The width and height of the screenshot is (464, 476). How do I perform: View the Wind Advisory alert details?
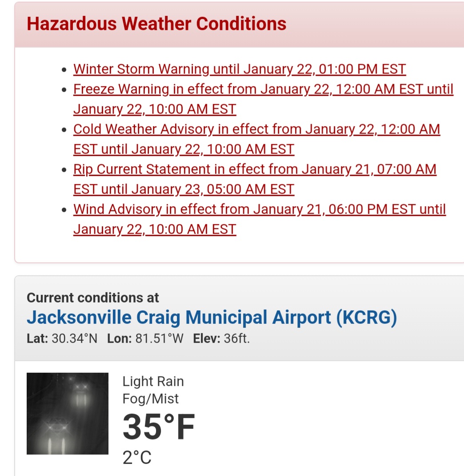tap(260, 219)
